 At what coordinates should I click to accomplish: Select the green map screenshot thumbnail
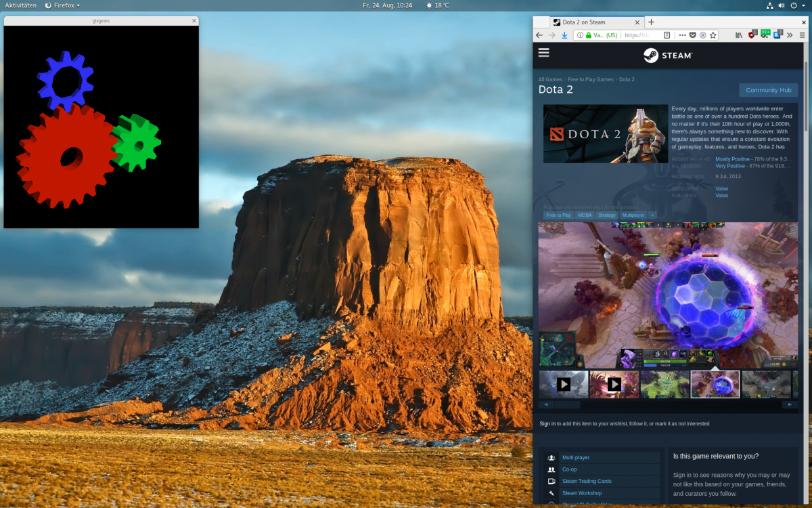665,384
